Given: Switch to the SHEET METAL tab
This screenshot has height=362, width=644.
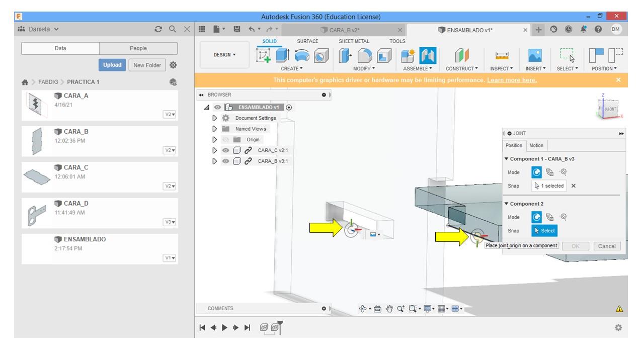Looking at the screenshot, I should [354, 41].
